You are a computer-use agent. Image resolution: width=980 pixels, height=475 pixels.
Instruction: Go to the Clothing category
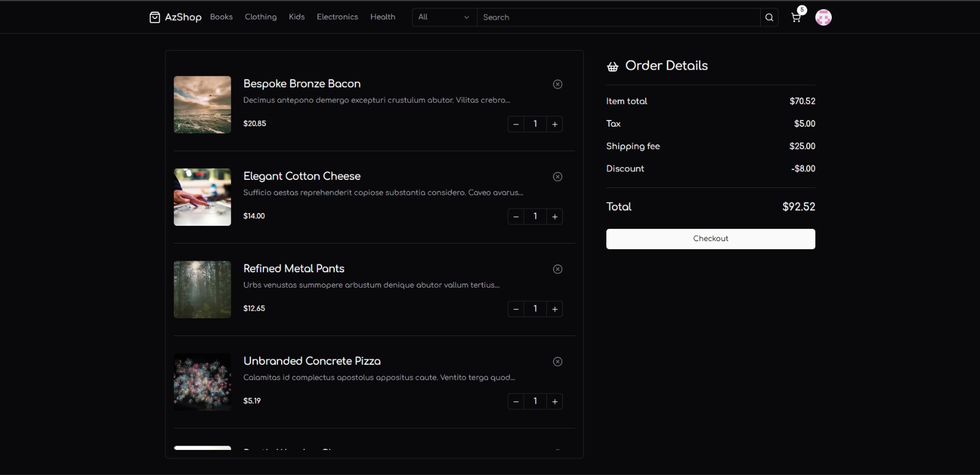click(x=261, y=17)
